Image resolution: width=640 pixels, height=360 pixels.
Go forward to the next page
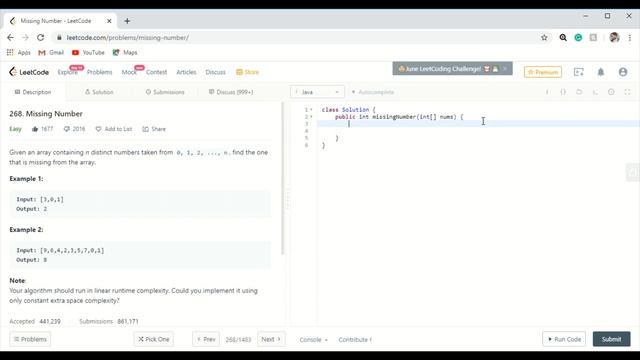[25, 38]
